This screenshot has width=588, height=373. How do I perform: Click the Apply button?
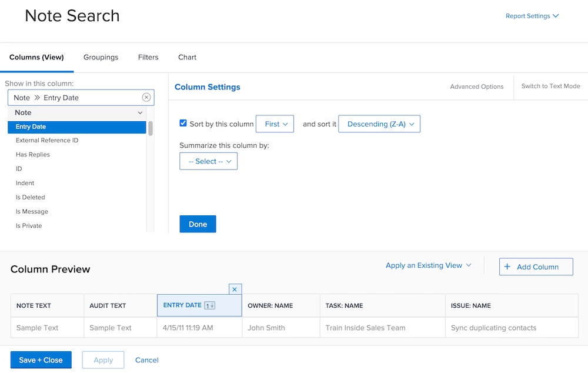(103, 360)
